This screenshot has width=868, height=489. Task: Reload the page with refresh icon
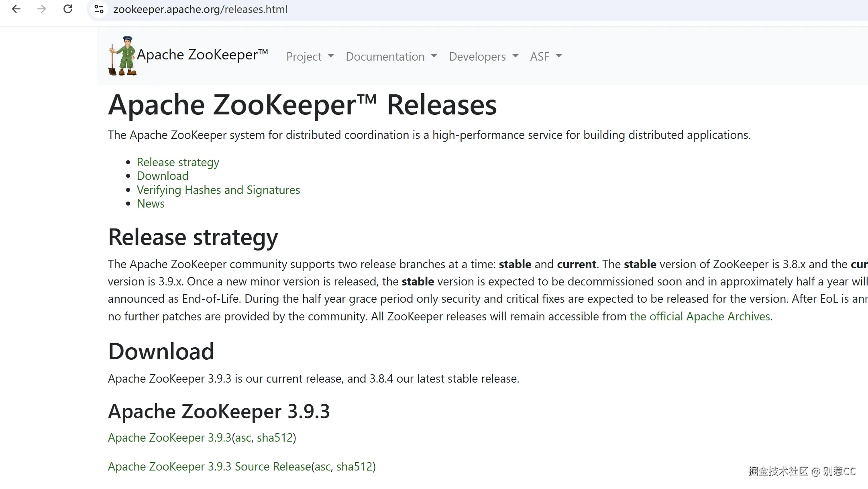(68, 9)
